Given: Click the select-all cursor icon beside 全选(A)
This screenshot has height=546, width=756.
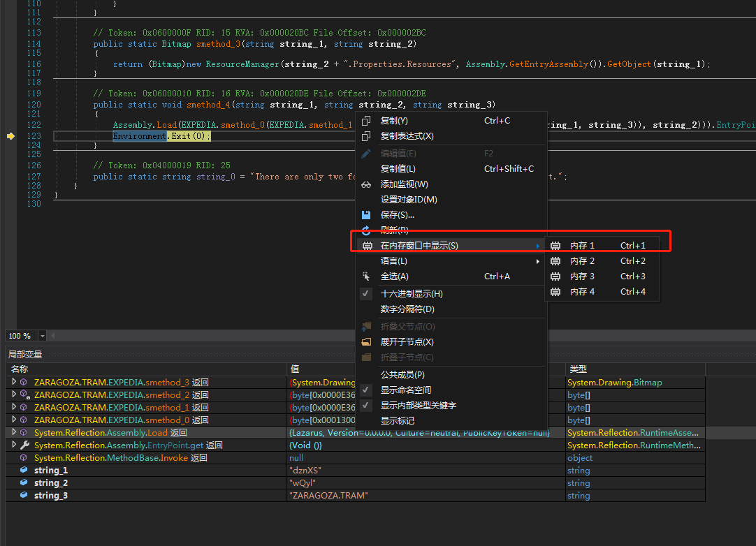Looking at the screenshot, I should coord(366,276).
